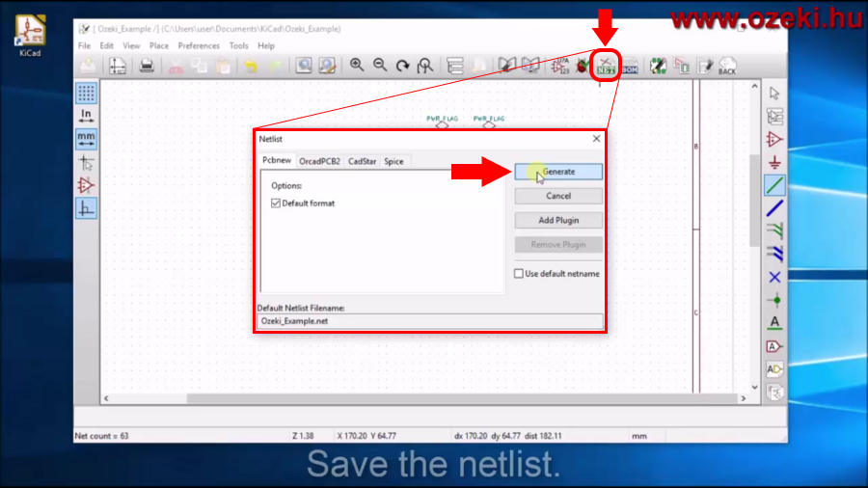Click the scroll-right arrow of canvas
The image size is (868, 488).
pyautogui.click(x=744, y=398)
